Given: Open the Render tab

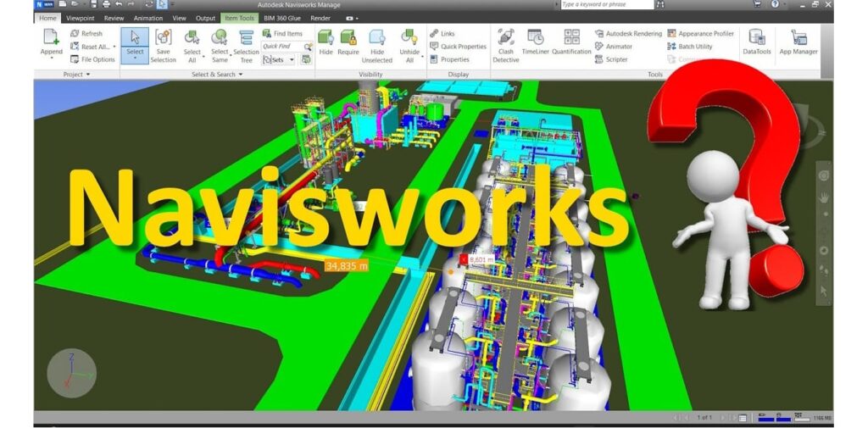Looking at the screenshot, I should 320,19.
